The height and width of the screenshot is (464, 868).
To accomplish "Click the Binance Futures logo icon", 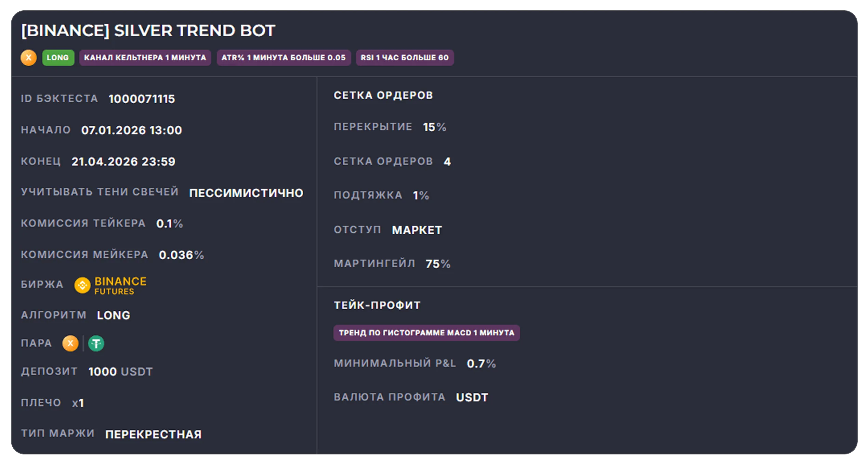I will pos(82,285).
